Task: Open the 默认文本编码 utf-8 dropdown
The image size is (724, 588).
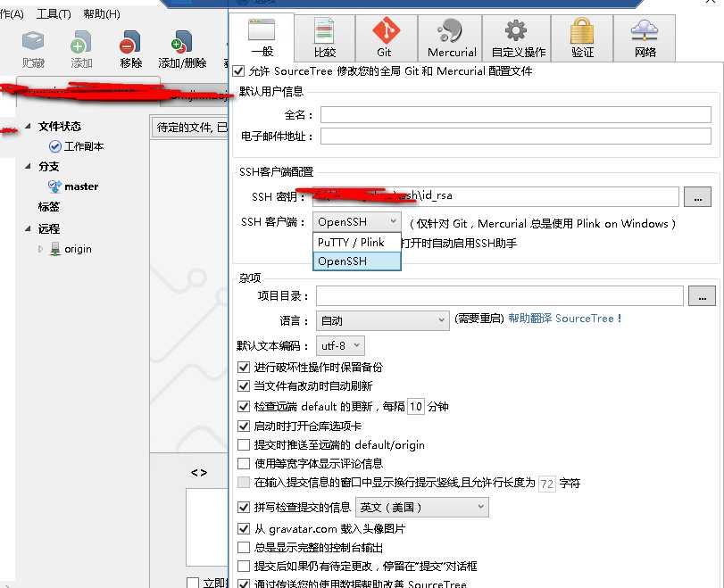Action: [340, 345]
